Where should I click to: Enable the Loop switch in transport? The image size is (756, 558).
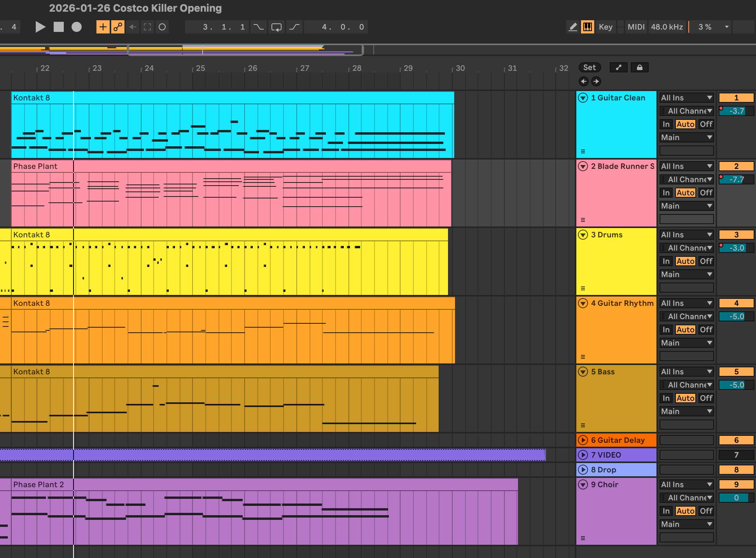(276, 27)
